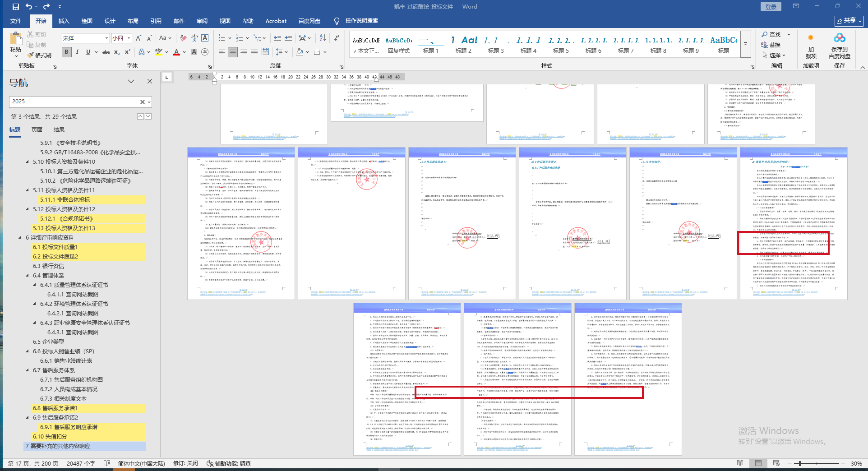The image size is (868, 471).
Task: Toggle center alignment button
Action: 232,52
